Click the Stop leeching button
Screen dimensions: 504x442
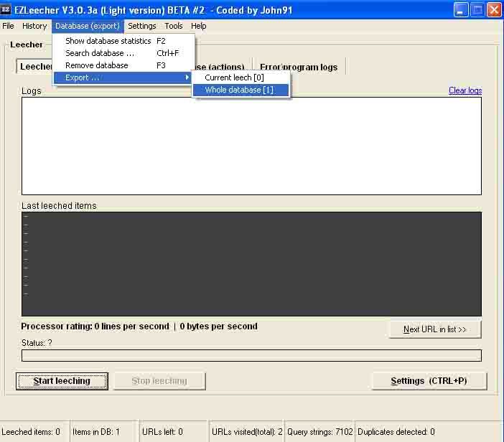pos(159,381)
